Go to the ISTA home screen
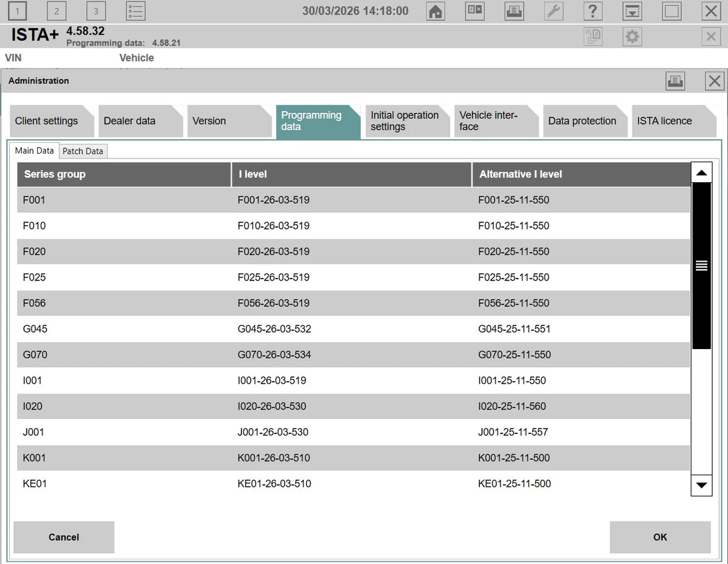 (436, 11)
